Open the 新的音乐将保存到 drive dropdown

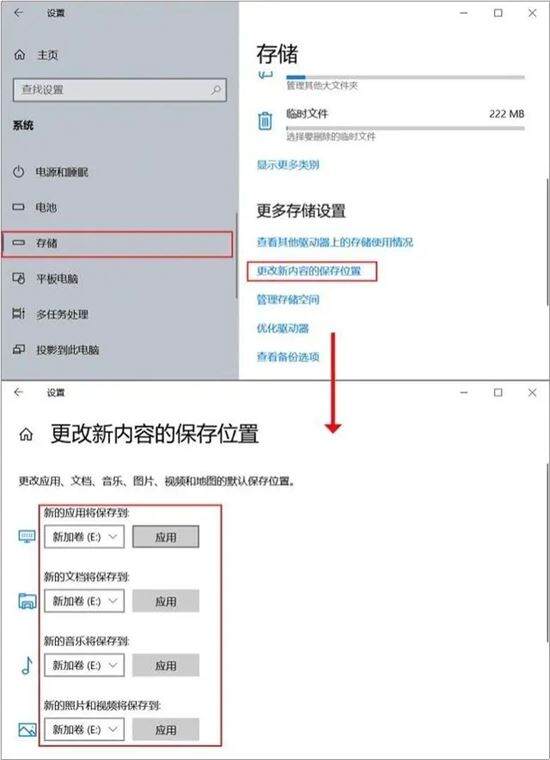pyautogui.click(x=84, y=665)
